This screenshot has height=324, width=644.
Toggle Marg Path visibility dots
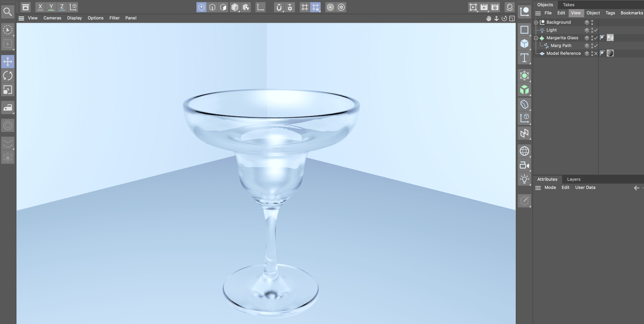(592, 45)
